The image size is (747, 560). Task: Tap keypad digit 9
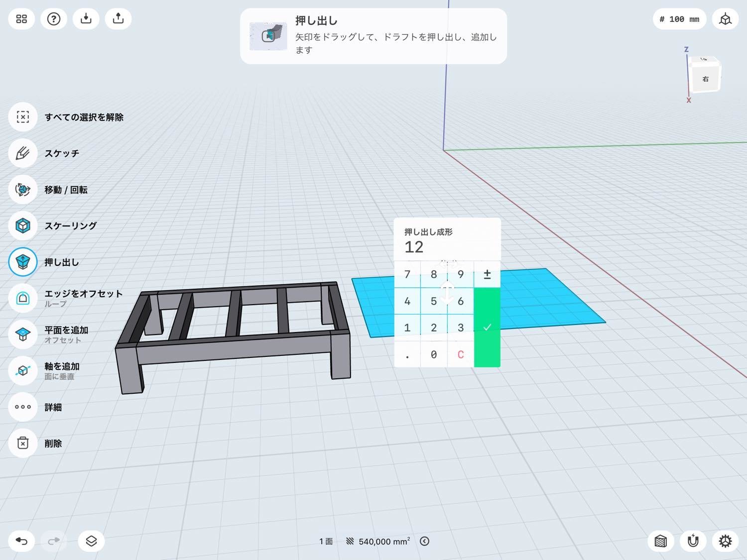point(461,274)
